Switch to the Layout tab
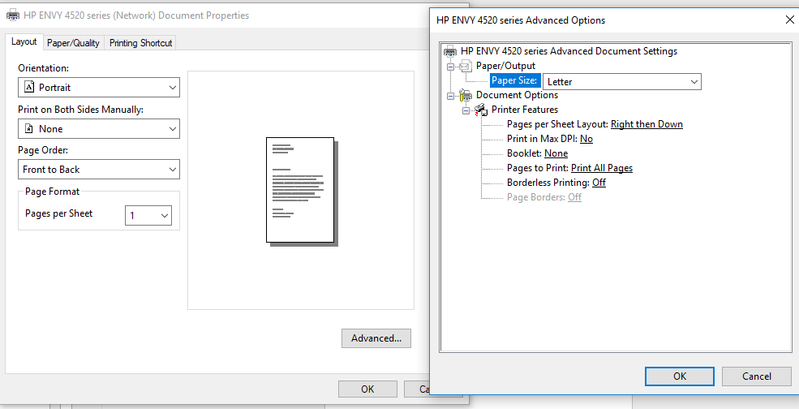The height and width of the screenshot is (409, 799). coord(24,42)
